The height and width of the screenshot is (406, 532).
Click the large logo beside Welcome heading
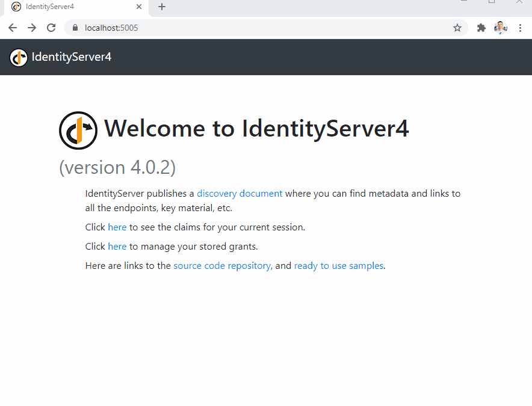click(x=78, y=130)
